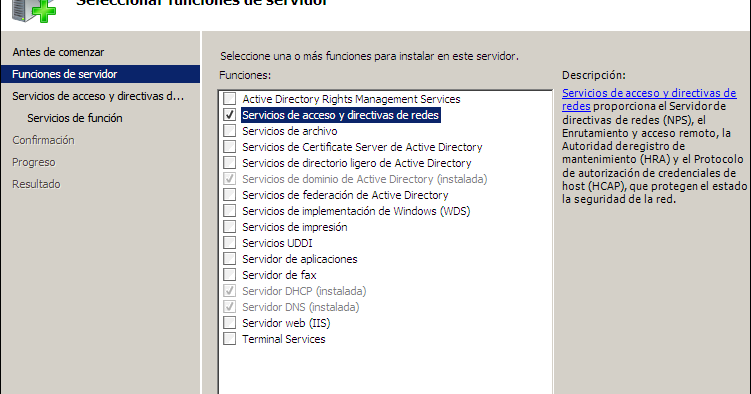
Task: Select Servicios de directorio ligero de Active Directory
Action: [x=229, y=163]
